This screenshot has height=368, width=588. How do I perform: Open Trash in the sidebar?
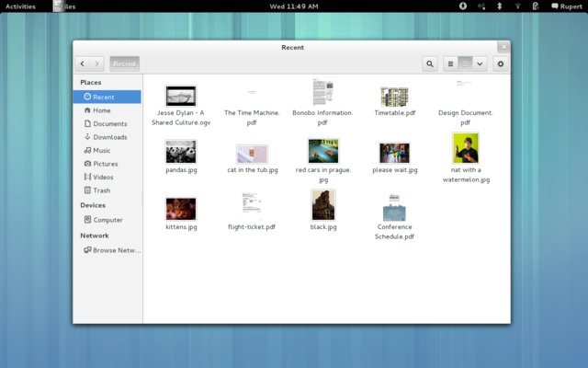[101, 190]
